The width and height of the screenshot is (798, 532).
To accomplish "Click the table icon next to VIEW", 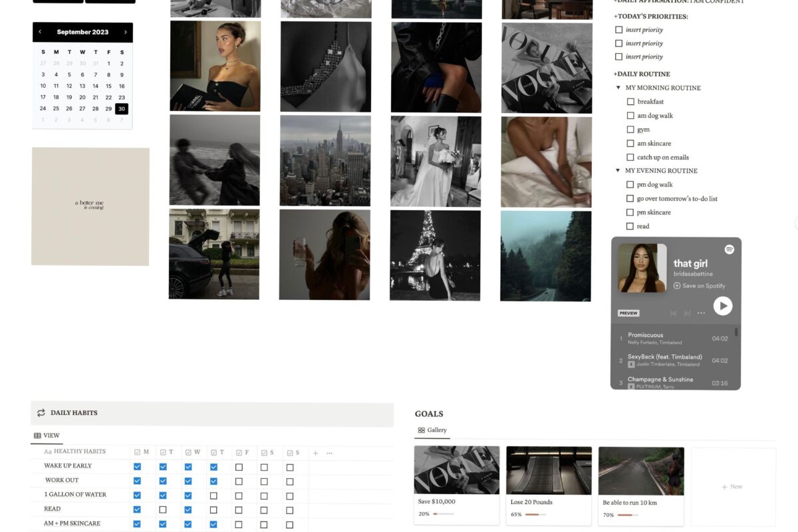I will pos(37,435).
